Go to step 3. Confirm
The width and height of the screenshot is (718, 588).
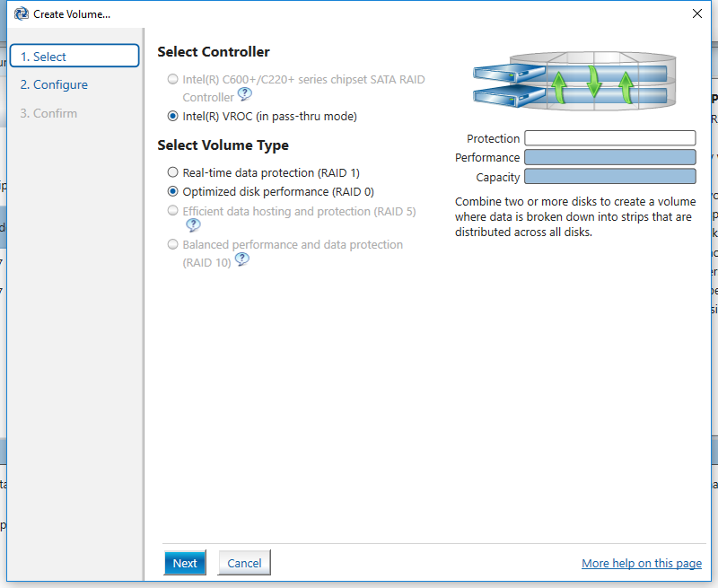point(48,113)
